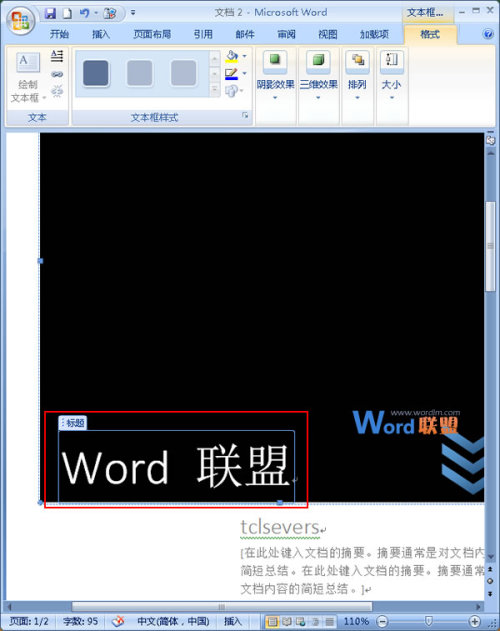500x631 pixels.
Task: Open the 邮件 tab
Action: 245,34
